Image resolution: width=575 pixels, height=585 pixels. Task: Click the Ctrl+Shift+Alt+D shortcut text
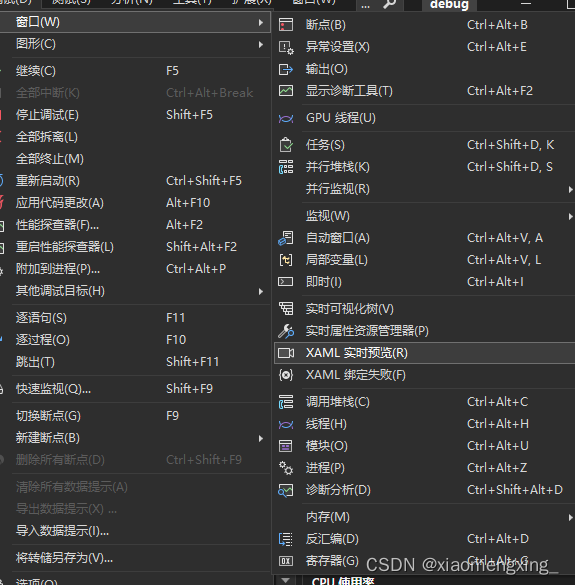[515, 490]
